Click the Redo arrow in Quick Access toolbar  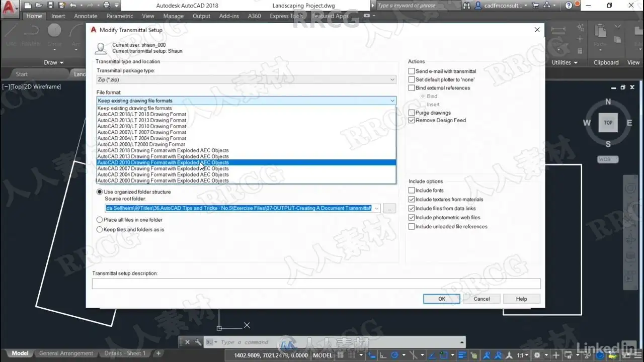click(91, 6)
